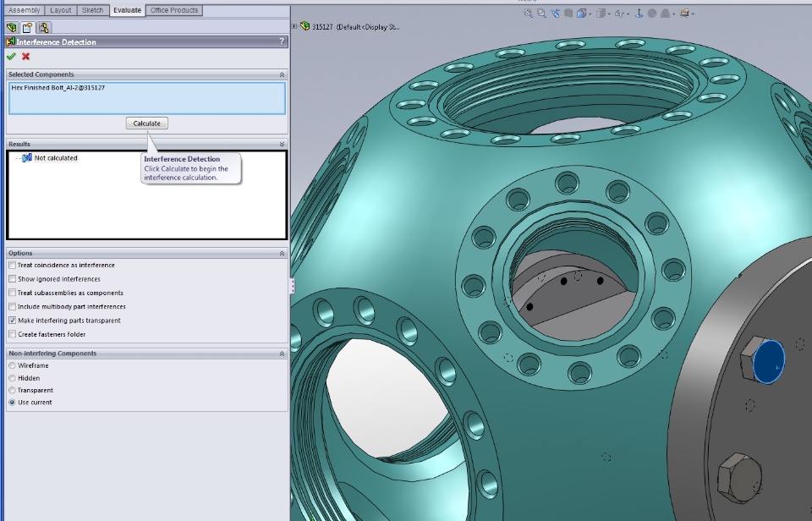Click the Previous View icon
812x521 pixels.
pyautogui.click(x=555, y=14)
